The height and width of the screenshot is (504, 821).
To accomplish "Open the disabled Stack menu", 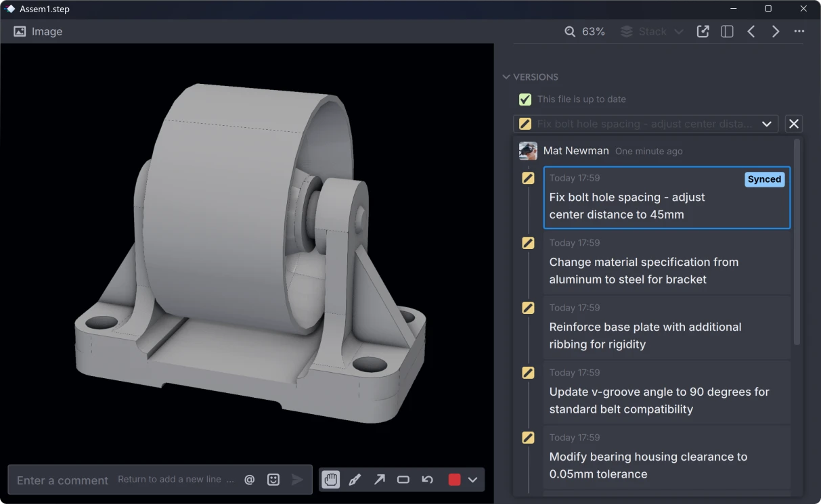I will point(651,31).
